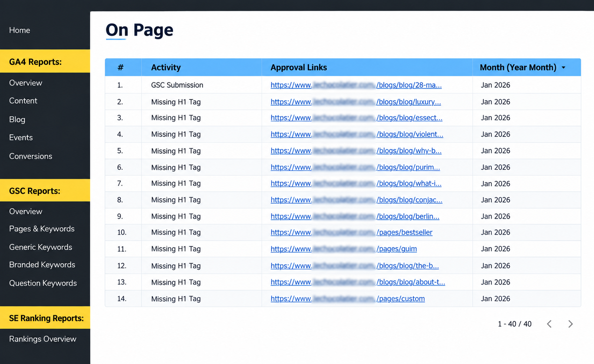The image size is (594, 364).
Task: Open Generic Keywords report
Action: pos(40,247)
